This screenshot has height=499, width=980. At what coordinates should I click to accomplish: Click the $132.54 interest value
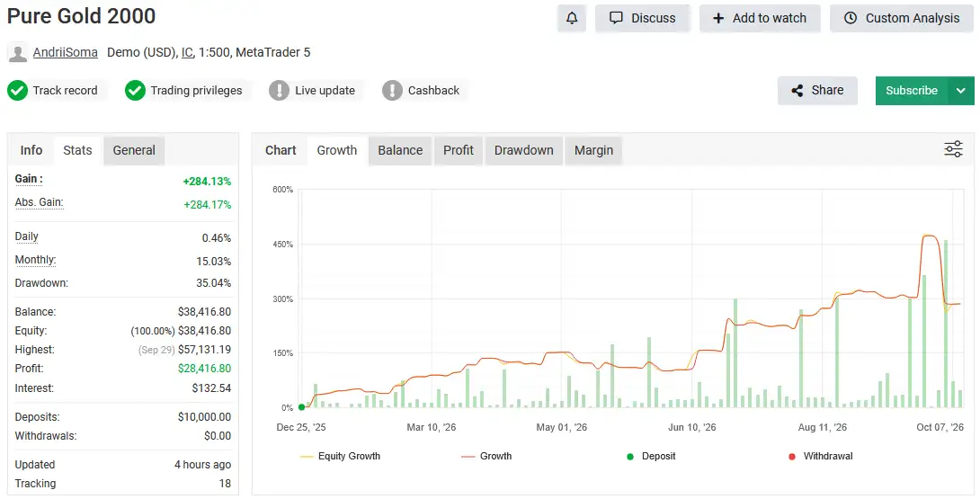[211, 388]
